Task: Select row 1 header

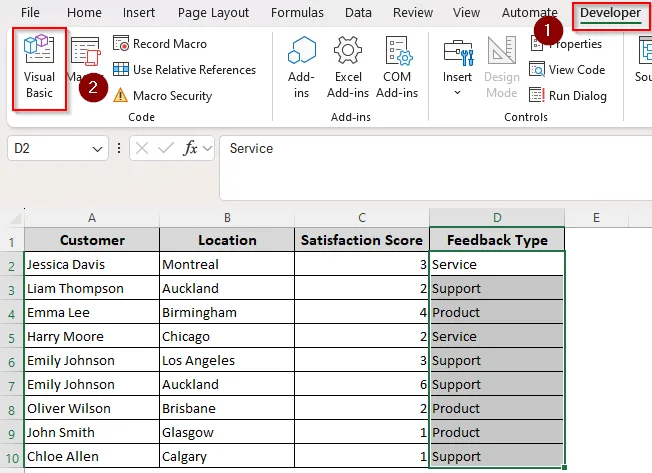Action: coord(12,241)
